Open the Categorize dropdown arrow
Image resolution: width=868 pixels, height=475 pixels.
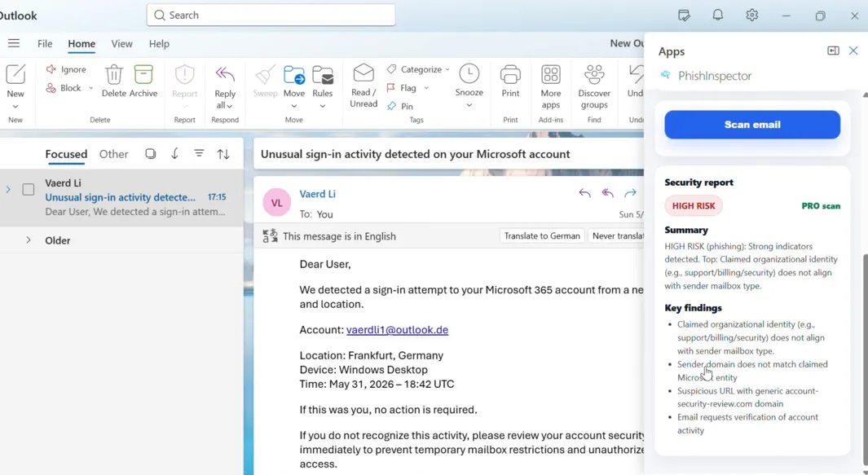pos(447,70)
